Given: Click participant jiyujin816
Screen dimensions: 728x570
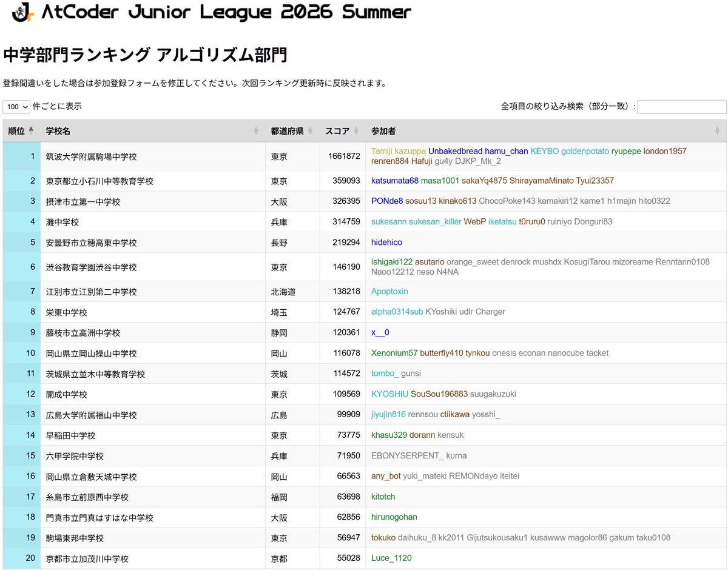Looking at the screenshot, I should pos(388,415).
